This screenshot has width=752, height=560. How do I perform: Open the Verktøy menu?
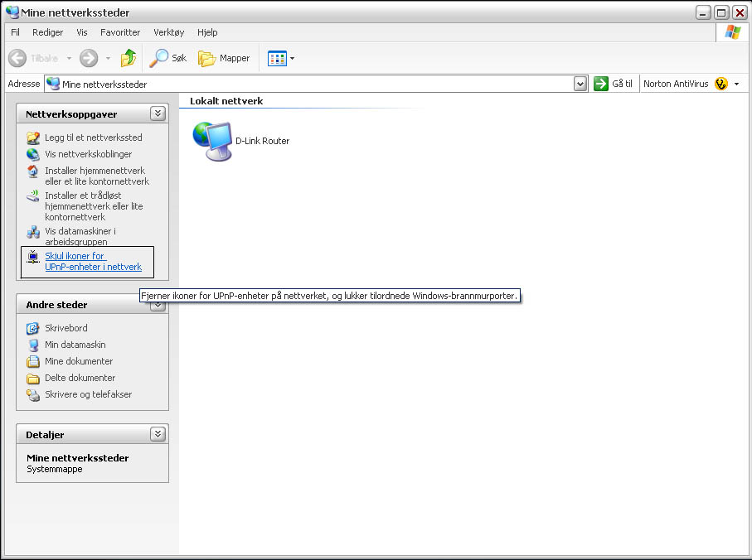pyautogui.click(x=169, y=32)
